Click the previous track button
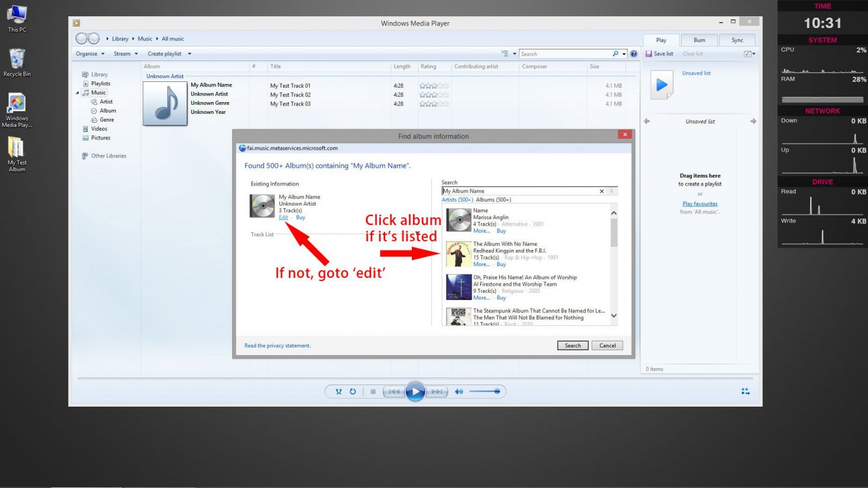This screenshot has height=488, width=868. 393,392
